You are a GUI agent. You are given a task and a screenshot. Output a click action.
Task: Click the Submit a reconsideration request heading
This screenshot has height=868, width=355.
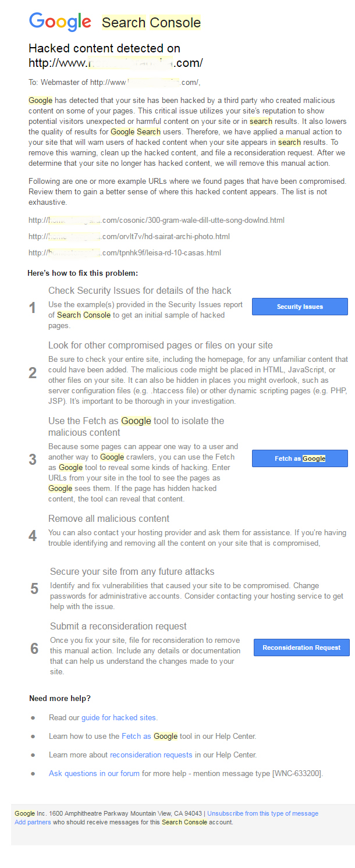tap(118, 626)
